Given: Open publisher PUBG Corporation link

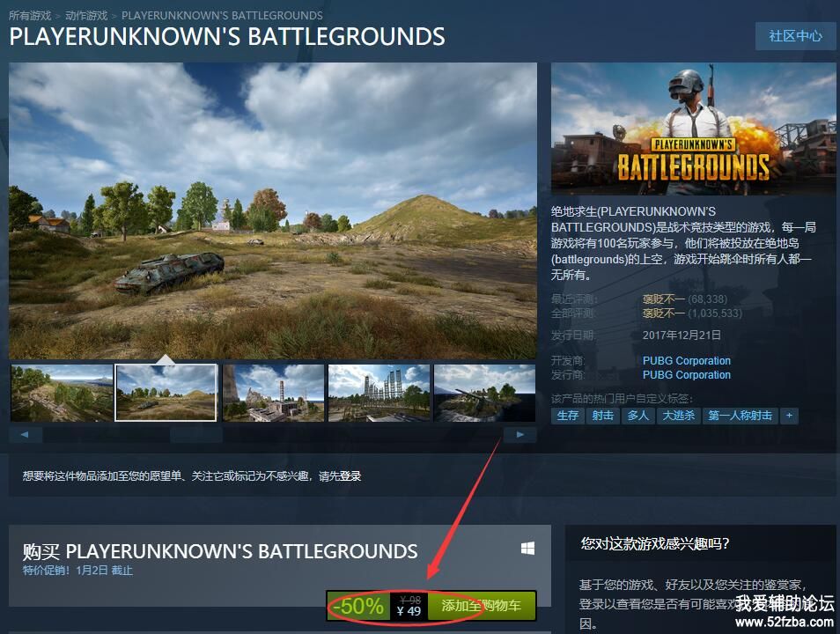Looking at the screenshot, I should (x=686, y=374).
